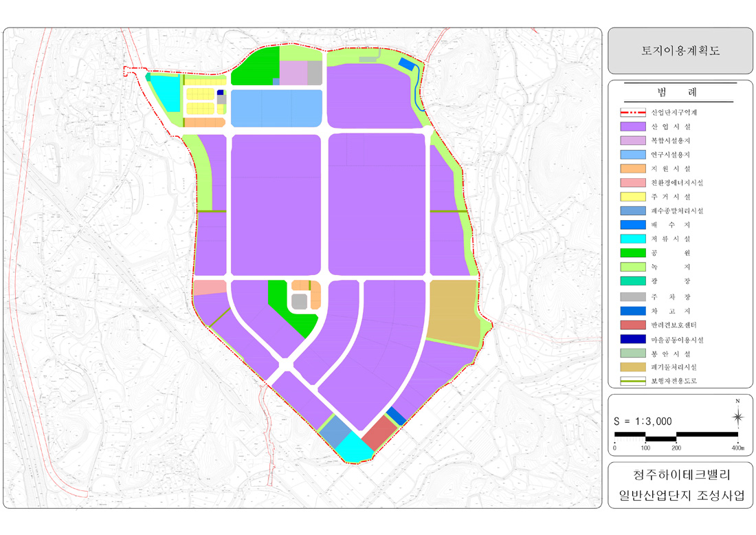Pick the 보행자전용도로 green line legend symbol

(x=632, y=381)
